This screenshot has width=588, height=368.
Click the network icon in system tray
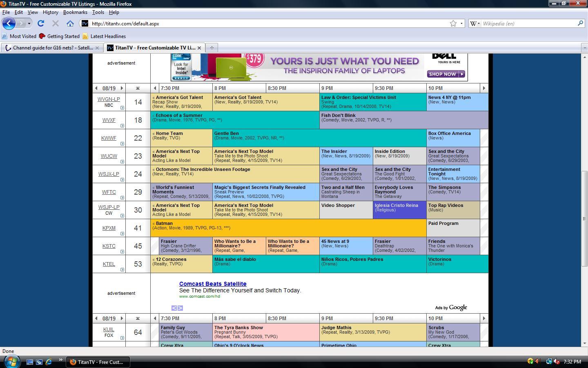click(x=549, y=361)
